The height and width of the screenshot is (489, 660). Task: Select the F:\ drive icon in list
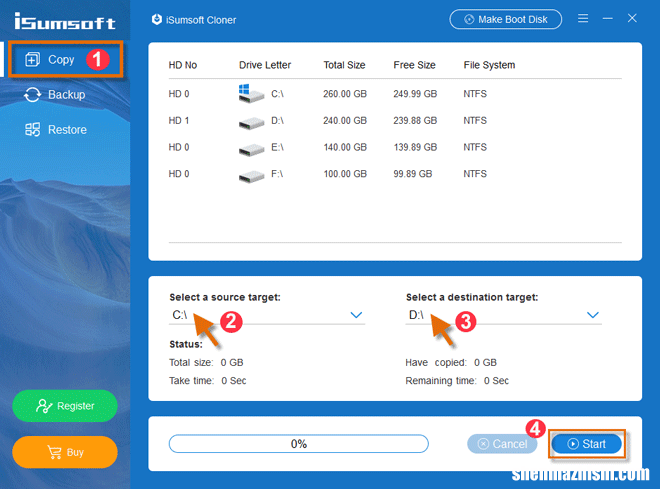250,175
